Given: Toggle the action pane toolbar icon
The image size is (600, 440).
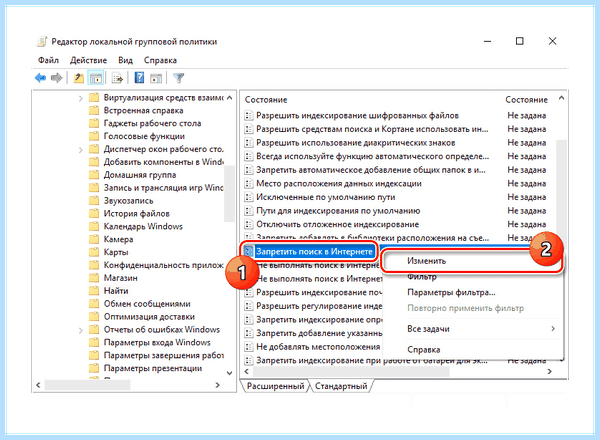Looking at the screenshot, I should coord(156,78).
